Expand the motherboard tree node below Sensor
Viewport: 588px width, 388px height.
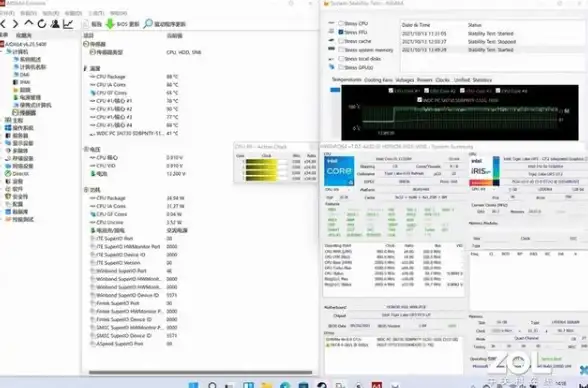click(2, 120)
